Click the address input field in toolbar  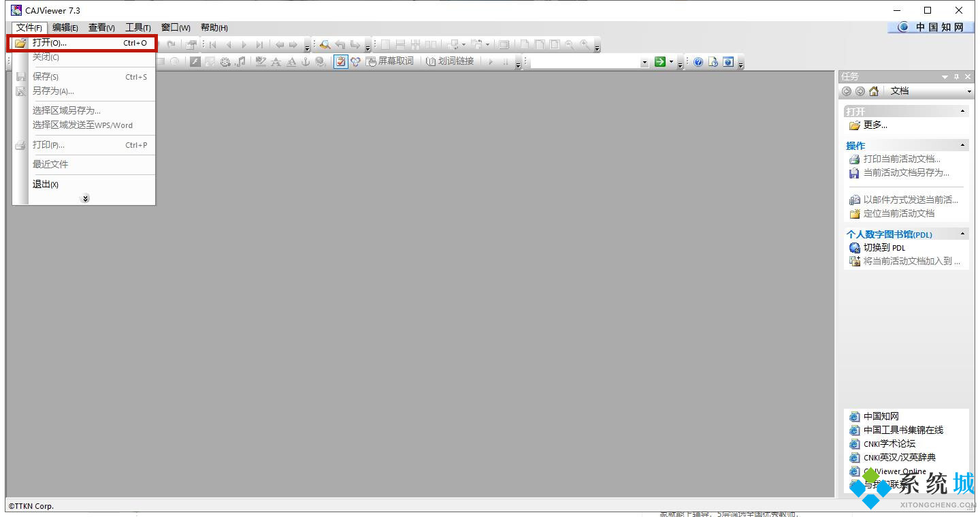point(585,62)
